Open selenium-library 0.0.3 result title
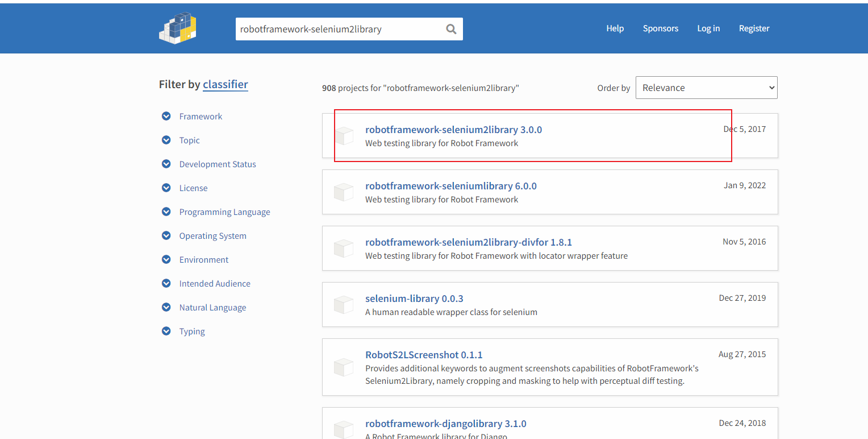 [414, 299]
